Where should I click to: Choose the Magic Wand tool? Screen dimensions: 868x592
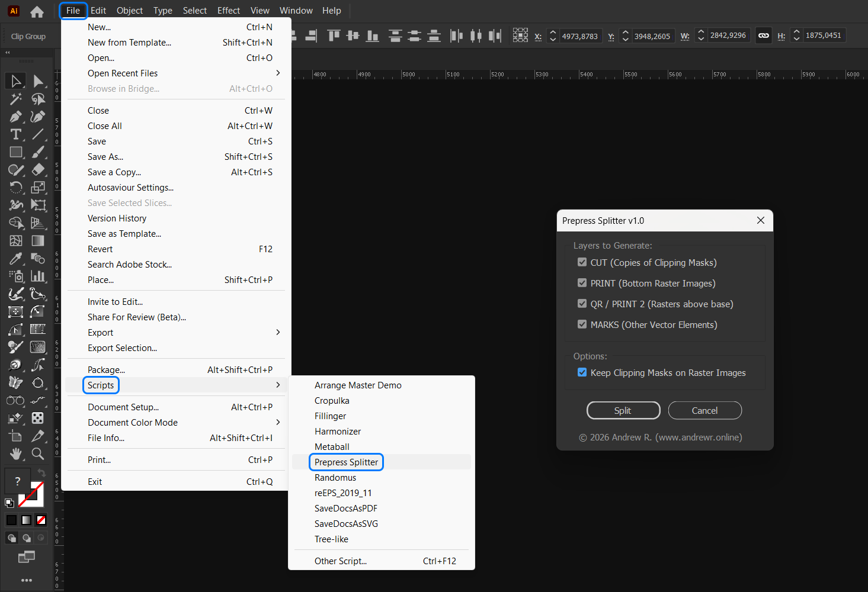tap(16, 99)
